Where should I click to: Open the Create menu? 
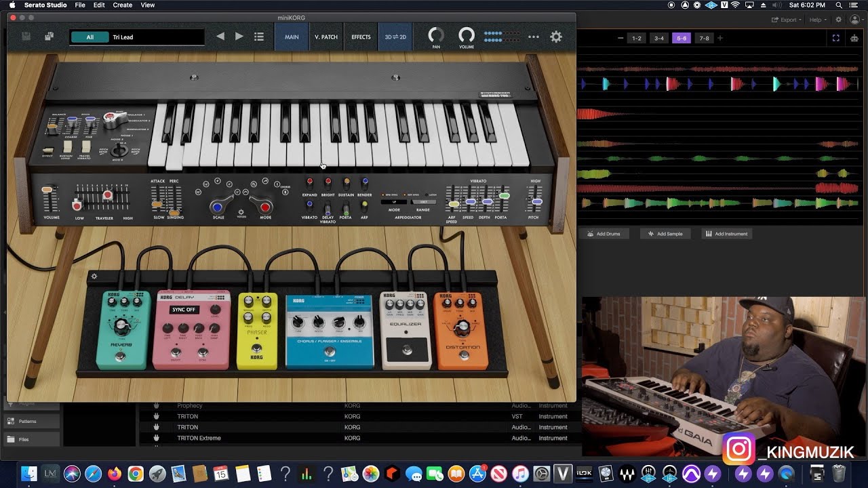[123, 5]
